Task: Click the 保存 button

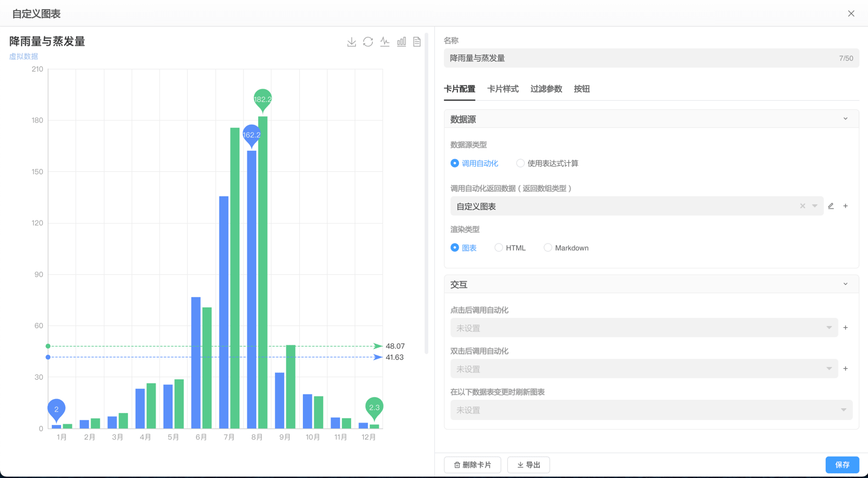Action: tap(842, 465)
